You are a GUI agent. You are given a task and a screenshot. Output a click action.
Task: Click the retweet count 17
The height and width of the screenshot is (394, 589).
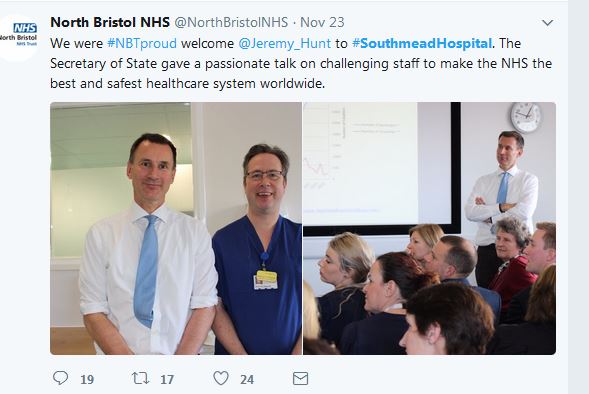(167, 379)
